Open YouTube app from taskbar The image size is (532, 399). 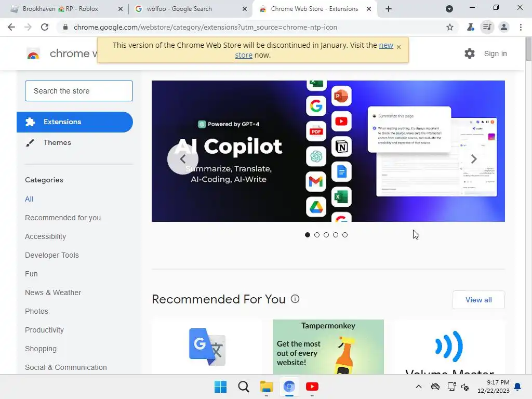tap(312, 387)
